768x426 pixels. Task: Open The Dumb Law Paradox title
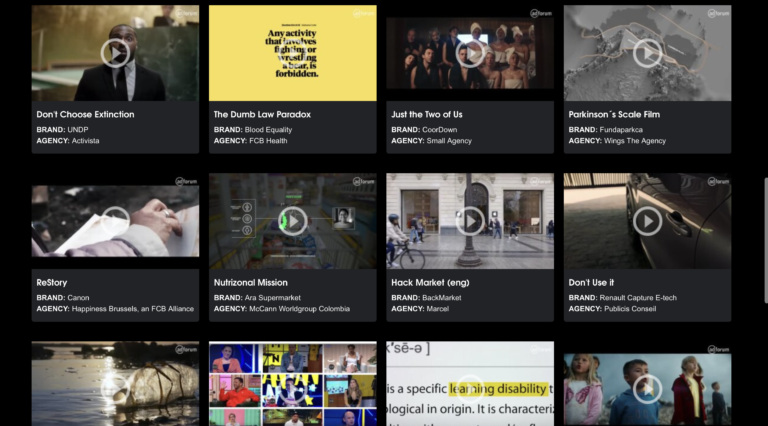click(x=262, y=115)
